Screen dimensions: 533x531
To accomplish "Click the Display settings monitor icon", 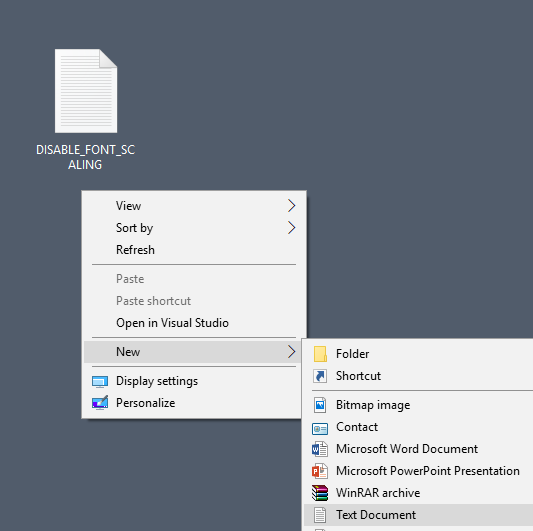I will pos(100,382).
